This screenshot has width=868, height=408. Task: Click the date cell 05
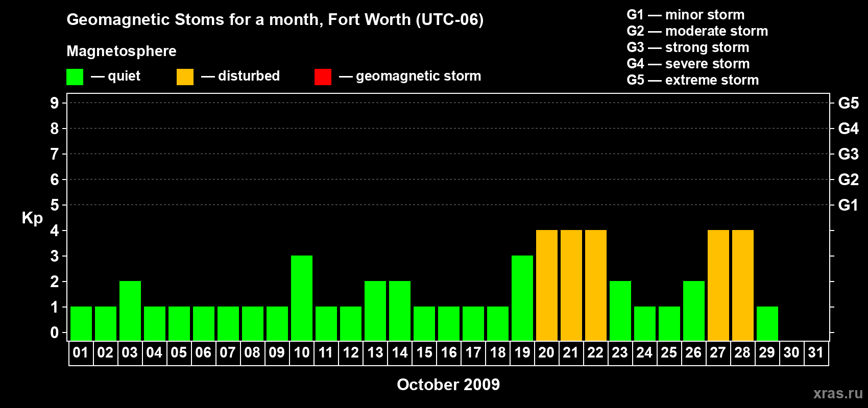pyautogui.click(x=179, y=353)
